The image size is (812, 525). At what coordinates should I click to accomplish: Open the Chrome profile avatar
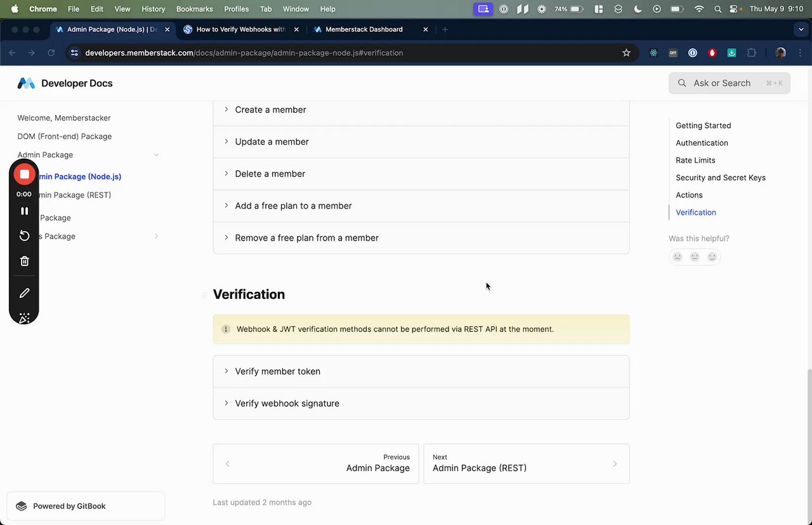pos(780,53)
